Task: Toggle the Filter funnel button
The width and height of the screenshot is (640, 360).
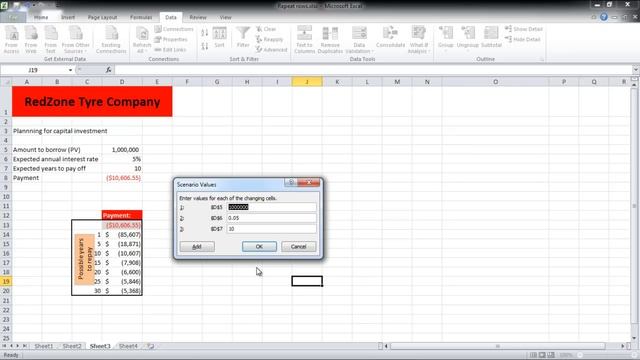Action: [x=243, y=38]
